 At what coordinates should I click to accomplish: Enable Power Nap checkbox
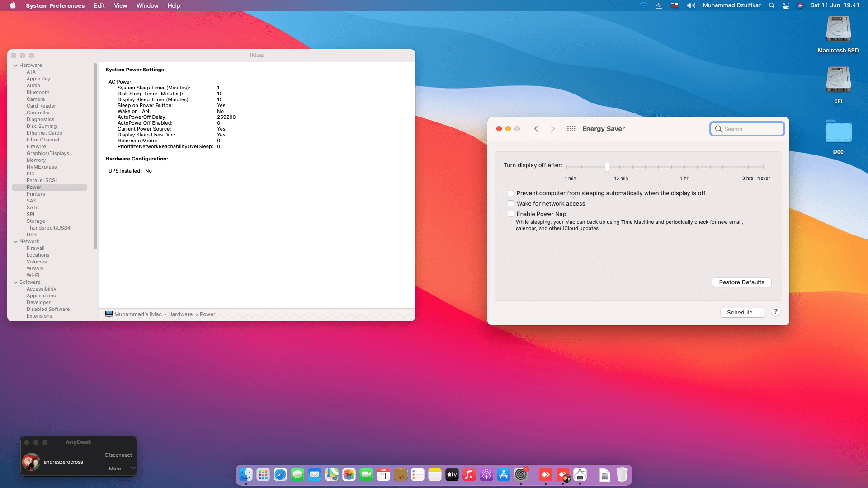(511, 214)
